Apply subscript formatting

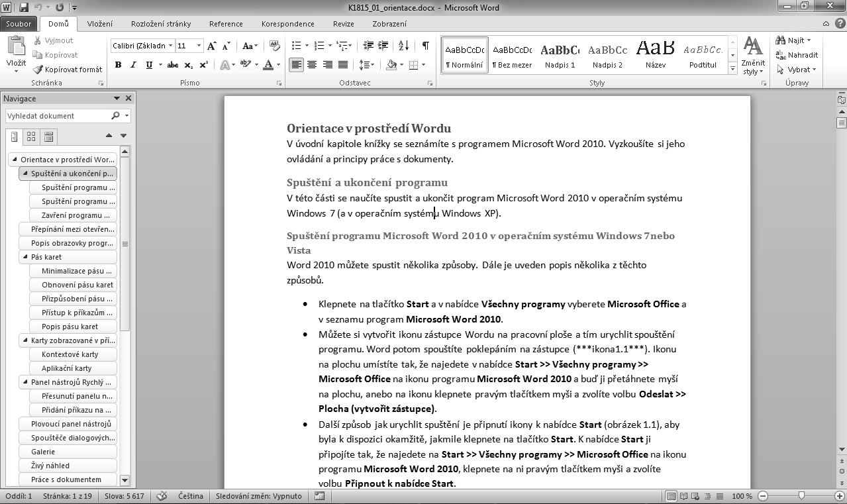pyautogui.click(x=189, y=65)
